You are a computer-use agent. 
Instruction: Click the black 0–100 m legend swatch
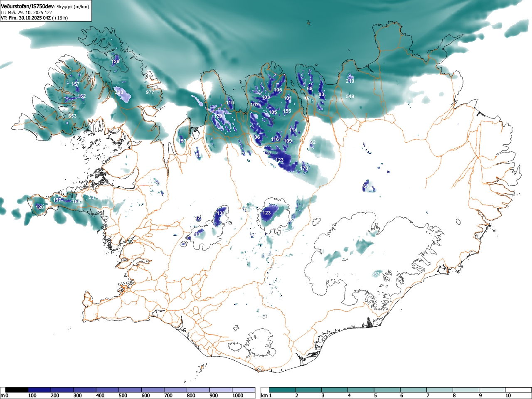pyautogui.click(x=17, y=390)
